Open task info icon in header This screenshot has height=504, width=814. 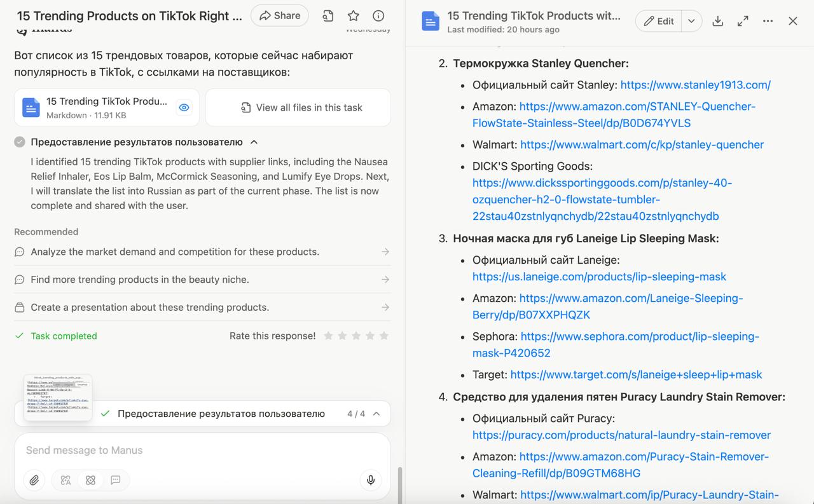click(378, 16)
